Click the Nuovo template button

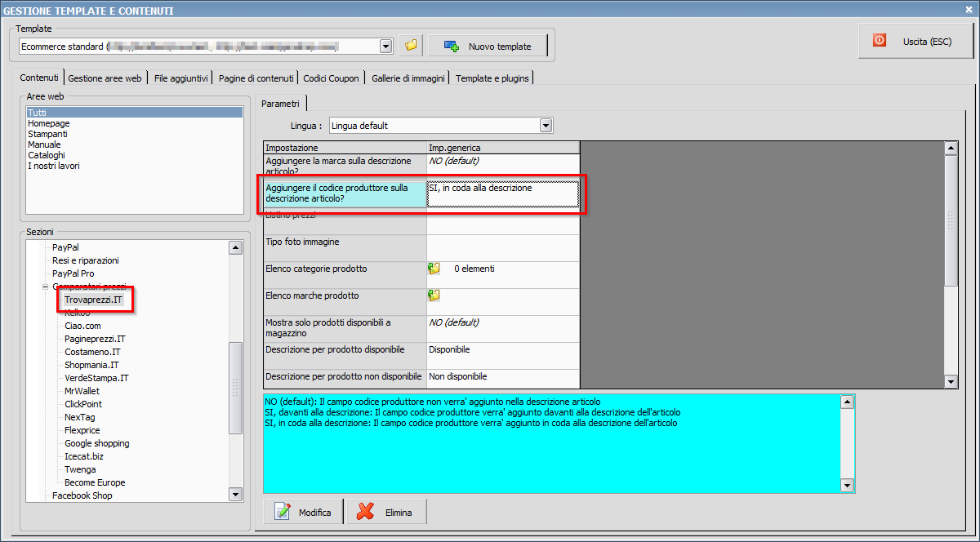click(x=488, y=47)
